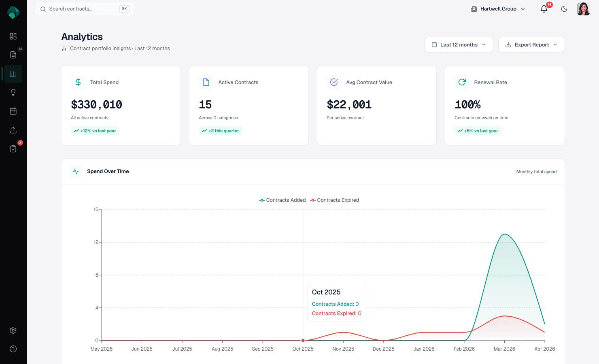The height and width of the screenshot is (364, 599).
Task: Open the Calendar icon in sidebar
Action: (13, 111)
